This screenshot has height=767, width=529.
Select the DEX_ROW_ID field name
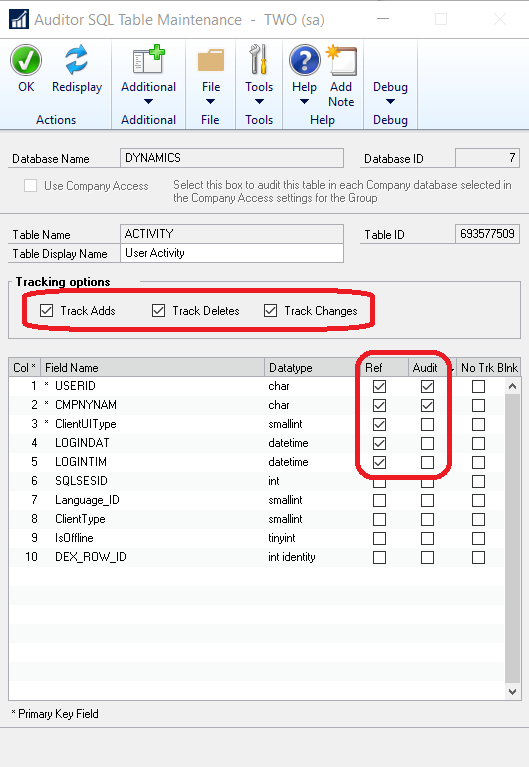(91, 557)
